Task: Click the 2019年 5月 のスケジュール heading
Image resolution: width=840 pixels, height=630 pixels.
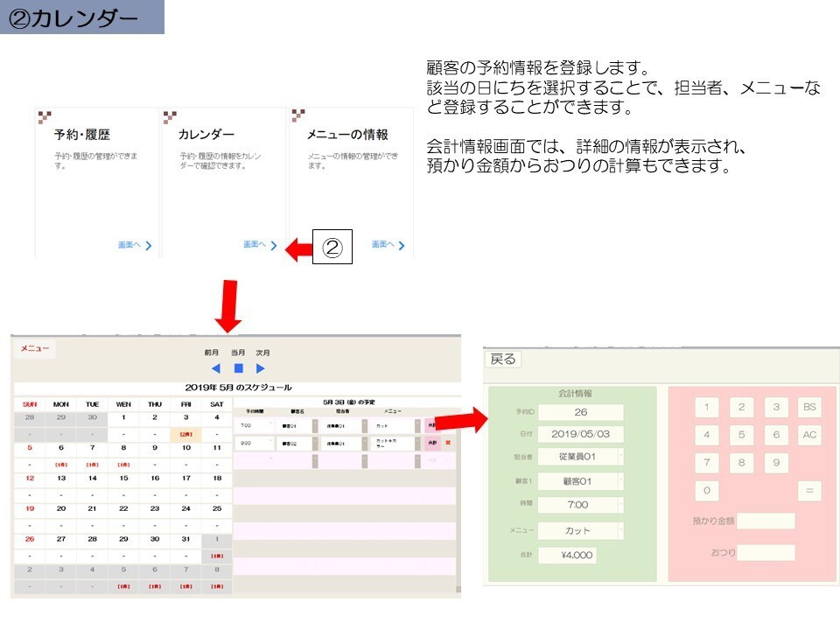Action: tap(238, 388)
